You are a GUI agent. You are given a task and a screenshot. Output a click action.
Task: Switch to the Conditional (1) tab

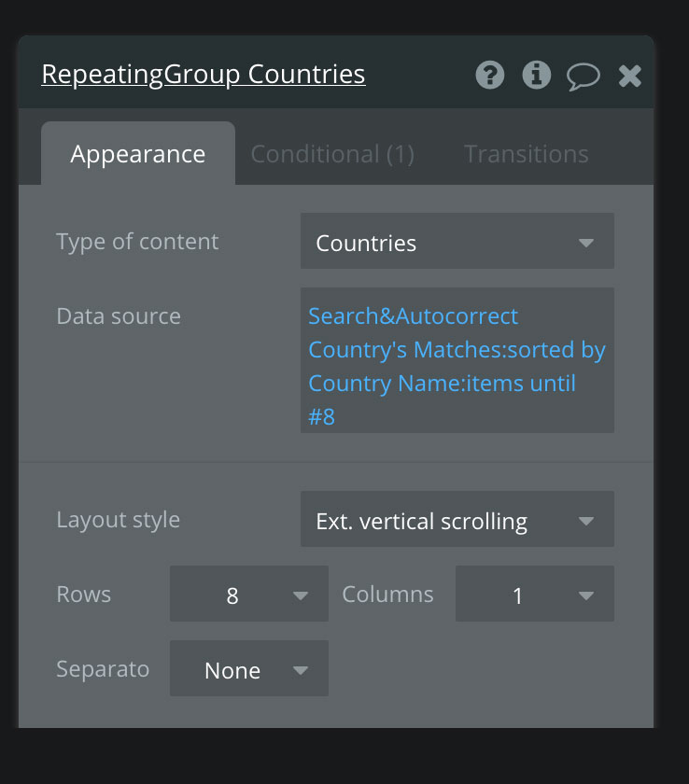[x=332, y=154]
